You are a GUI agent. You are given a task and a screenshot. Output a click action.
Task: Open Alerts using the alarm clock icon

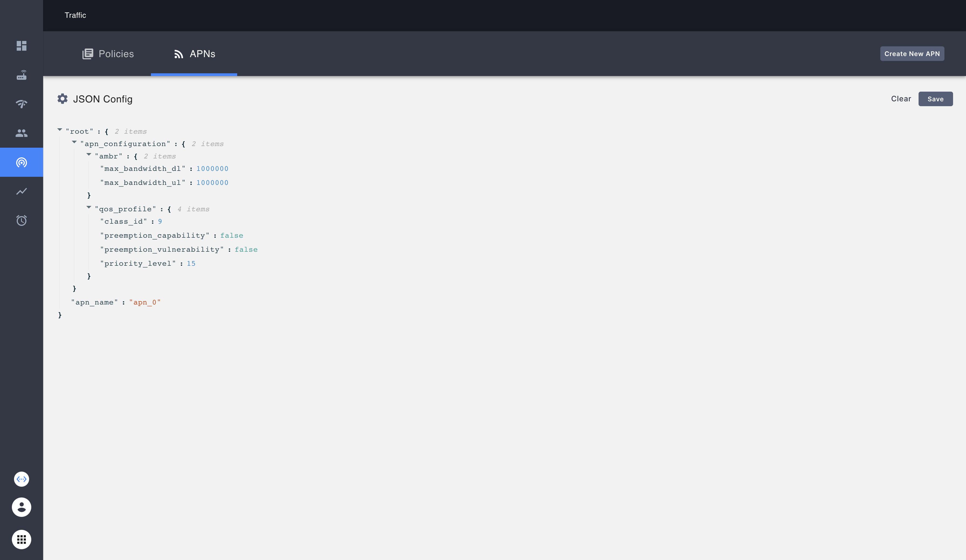point(22,220)
